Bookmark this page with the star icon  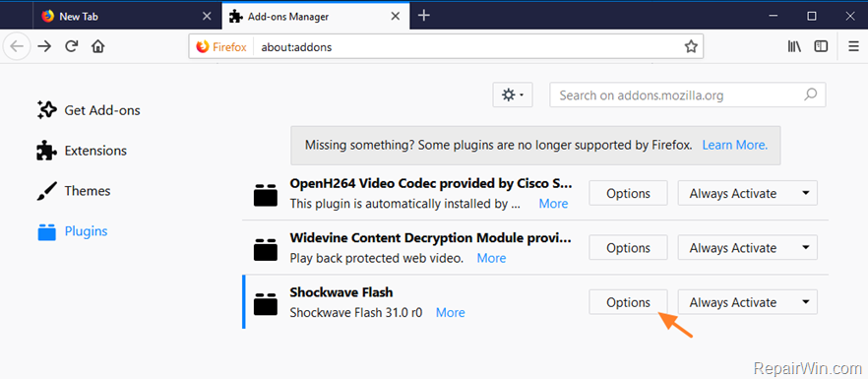click(x=690, y=46)
